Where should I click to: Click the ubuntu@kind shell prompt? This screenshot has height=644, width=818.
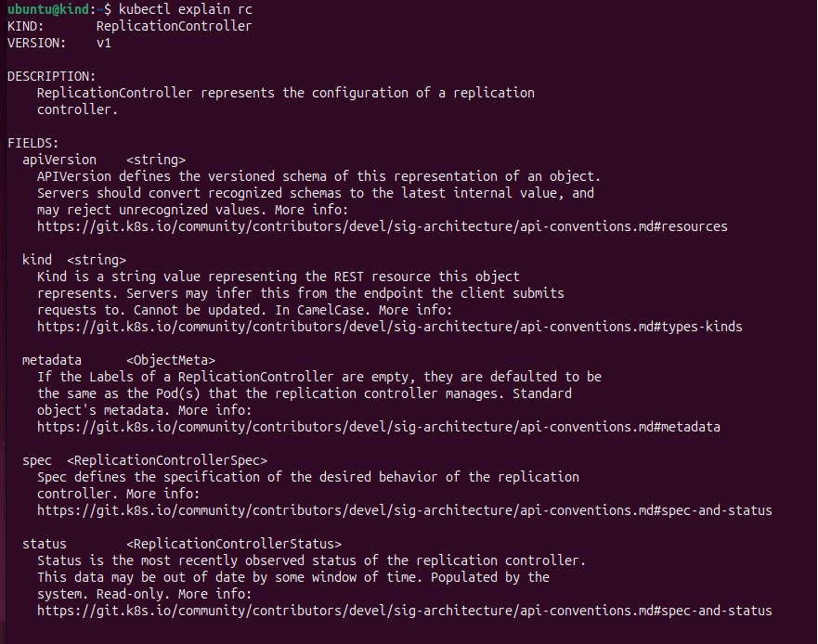pos(48,9)
